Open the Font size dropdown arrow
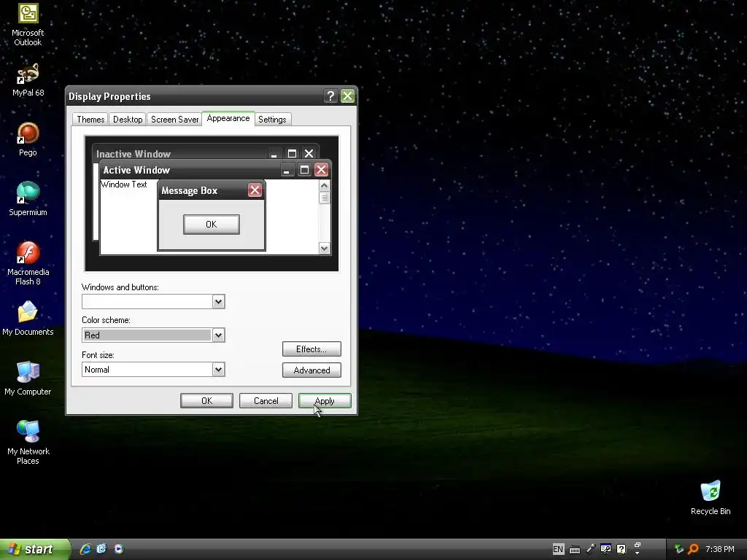The width and height of the screenshot is (747, 560). [218, 370]
